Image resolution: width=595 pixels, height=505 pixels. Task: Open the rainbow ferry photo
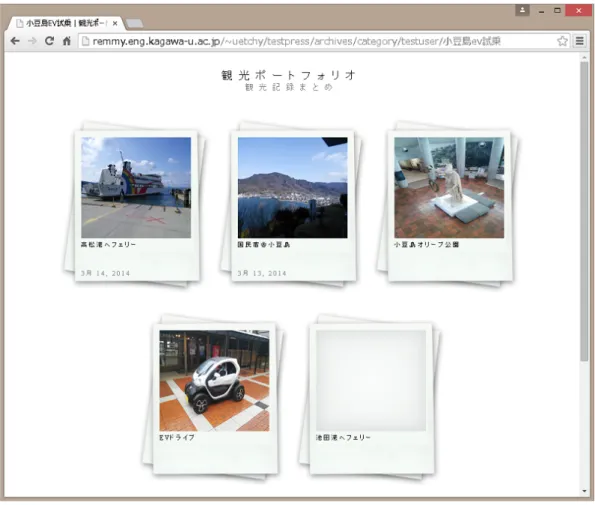click(x=136, y=187)
